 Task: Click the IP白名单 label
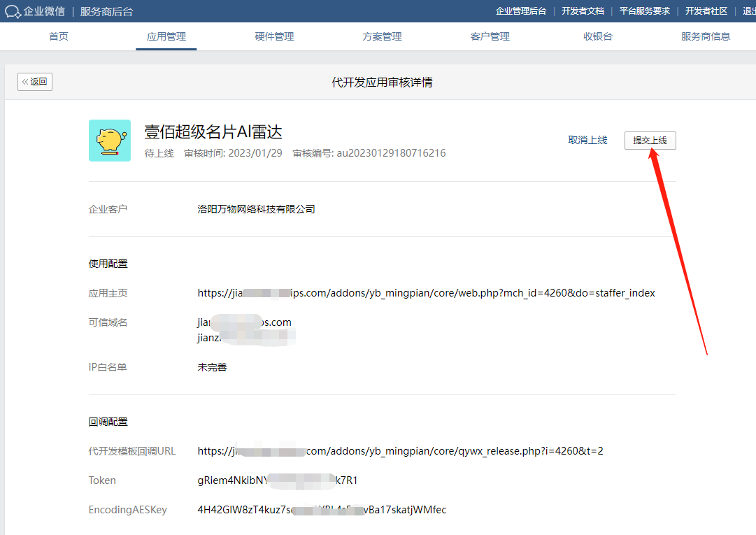(x=108, y=367)
